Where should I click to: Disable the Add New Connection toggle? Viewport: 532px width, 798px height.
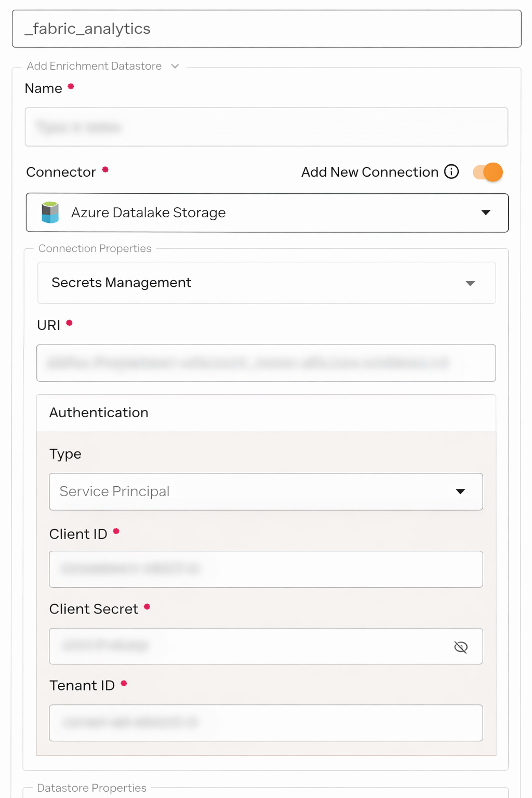488,172
